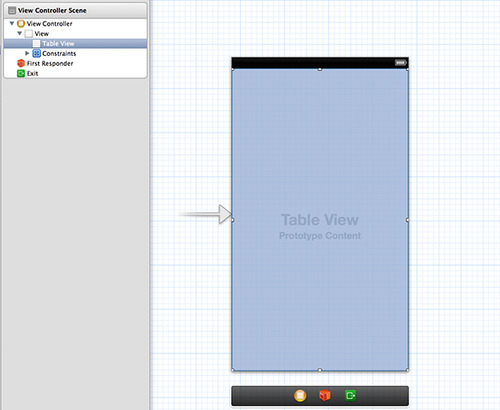Image resolution: width=500 pixels, height=410 pixels.
Task: Click the right-middle resize handle of Table View
Action: tap(408, 220)
